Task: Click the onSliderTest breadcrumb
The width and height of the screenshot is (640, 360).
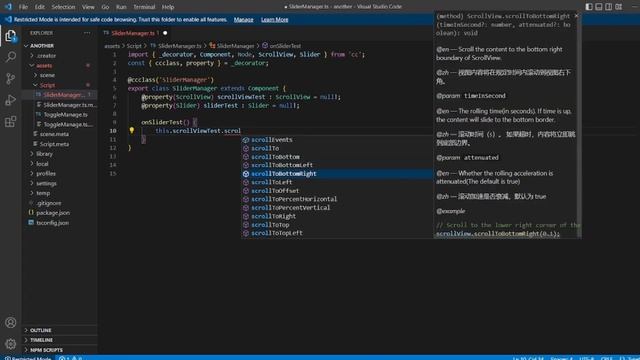Action: 282,46
